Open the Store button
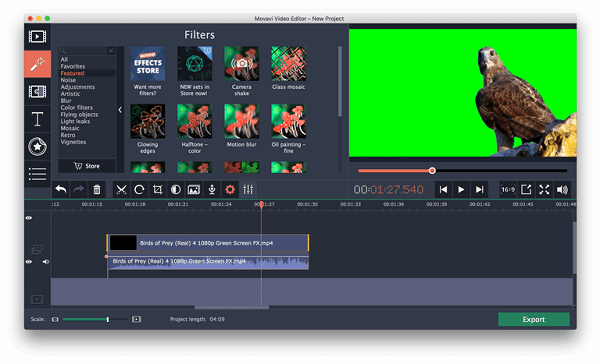Image resolution: width=600 pixels, height=364 pixels. [86, 166]
